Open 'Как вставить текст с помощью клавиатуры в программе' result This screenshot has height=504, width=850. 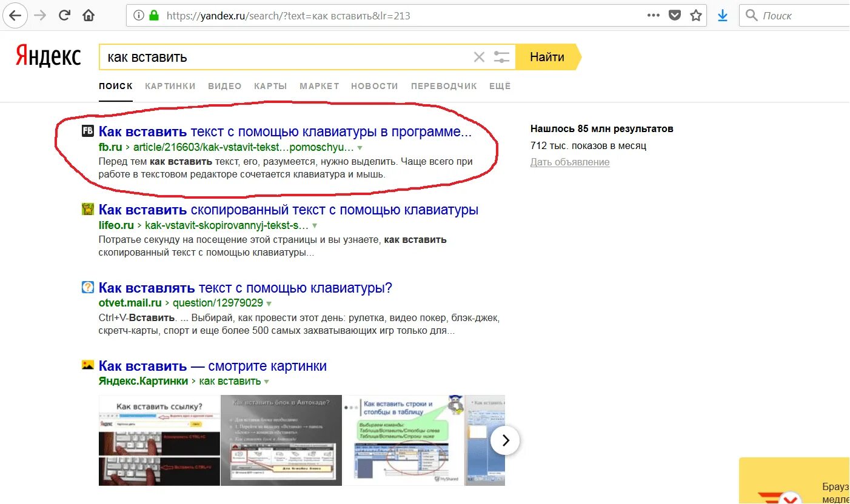[285, 131]
